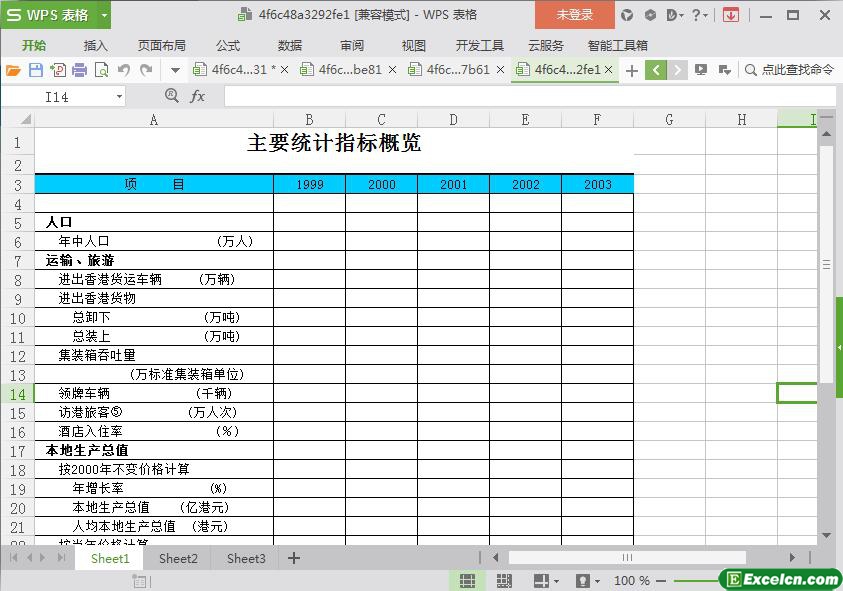Close the 4f6c...7b61 document tab

[501, 70]
